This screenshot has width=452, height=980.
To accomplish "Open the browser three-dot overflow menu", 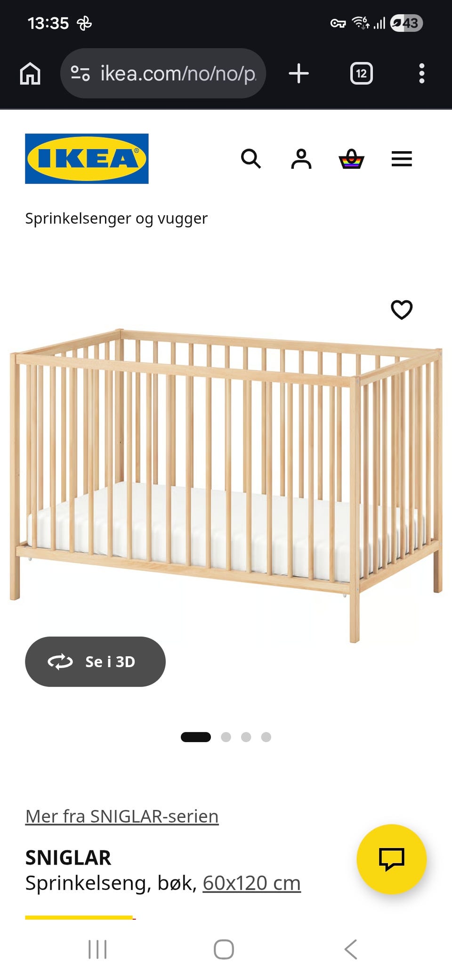I will [x=422, y=73].
